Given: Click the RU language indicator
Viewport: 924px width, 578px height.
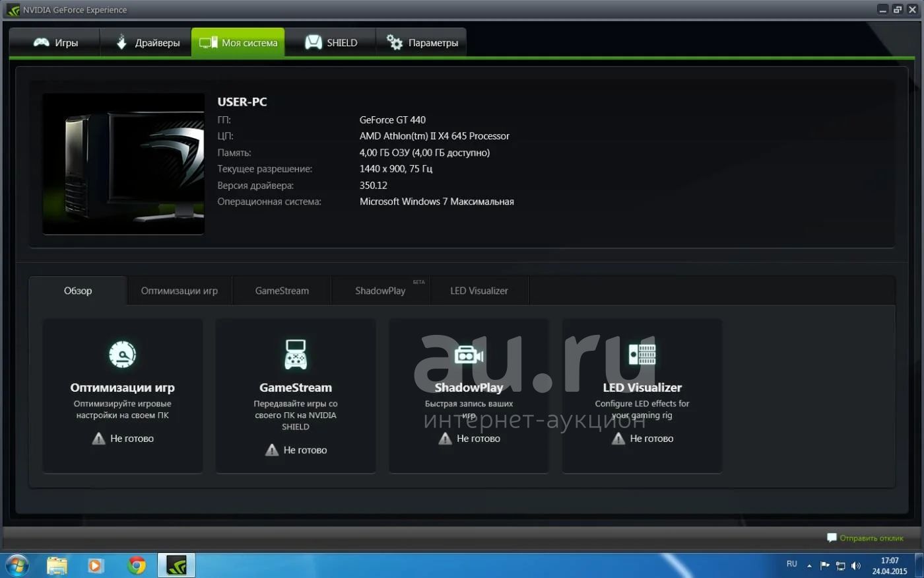Looking at the screenshot, I should [x=792, y=564].
